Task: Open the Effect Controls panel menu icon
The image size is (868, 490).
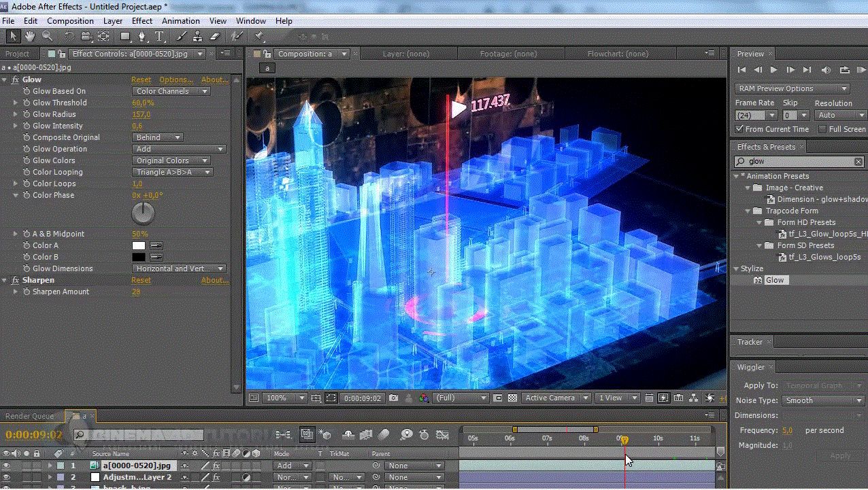Action: click(x=227, y=53)
